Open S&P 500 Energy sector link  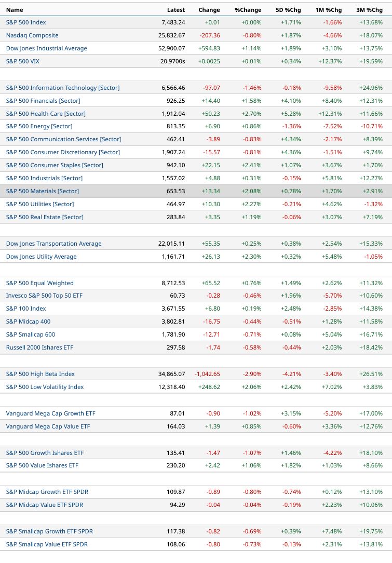[39, 126]
